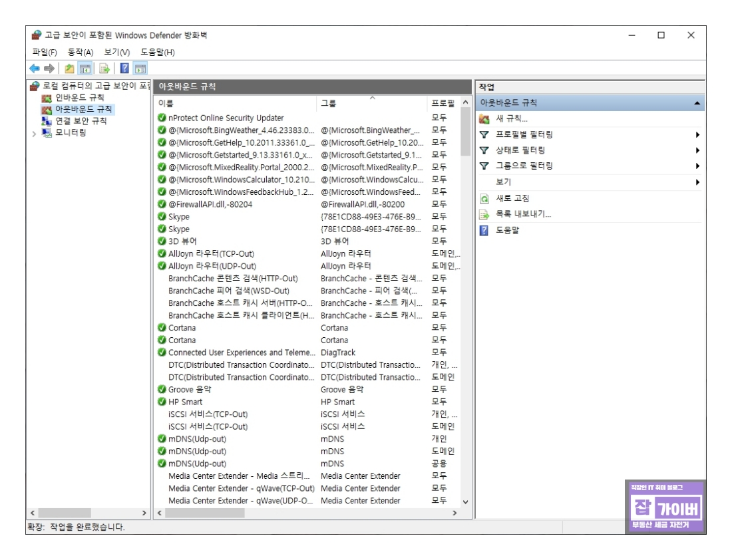Select 아웃바운드 규칙 in the tree
The width and height of the screenshot is (732, 560).
84,109
